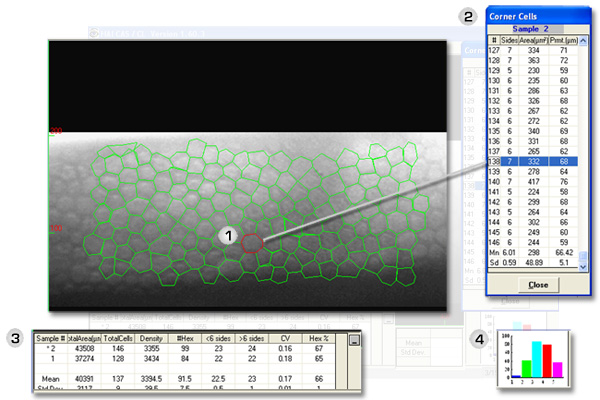Image resolution: width=600 pixels, height=400 pixels.
Task: Select sample row 1 in the summary table
Action: (185, 359)
